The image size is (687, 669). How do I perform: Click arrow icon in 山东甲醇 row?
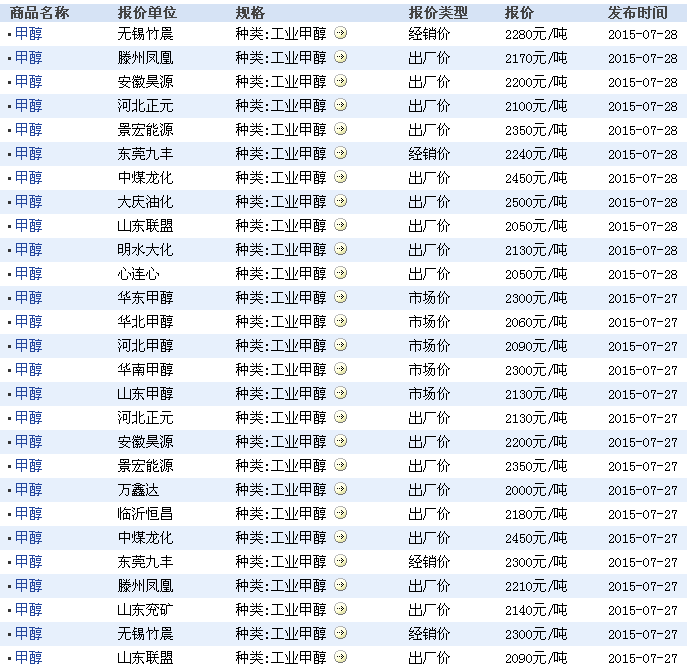[340, 393]
